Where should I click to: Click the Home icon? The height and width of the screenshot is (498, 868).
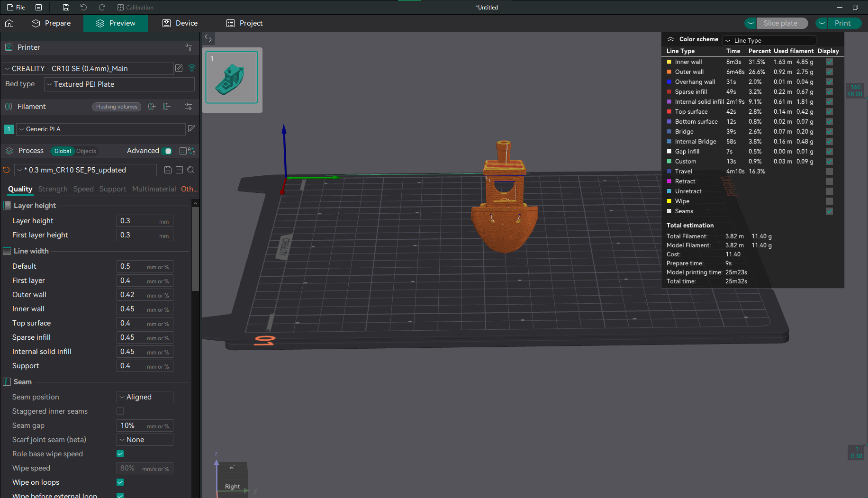click(9, 23)
